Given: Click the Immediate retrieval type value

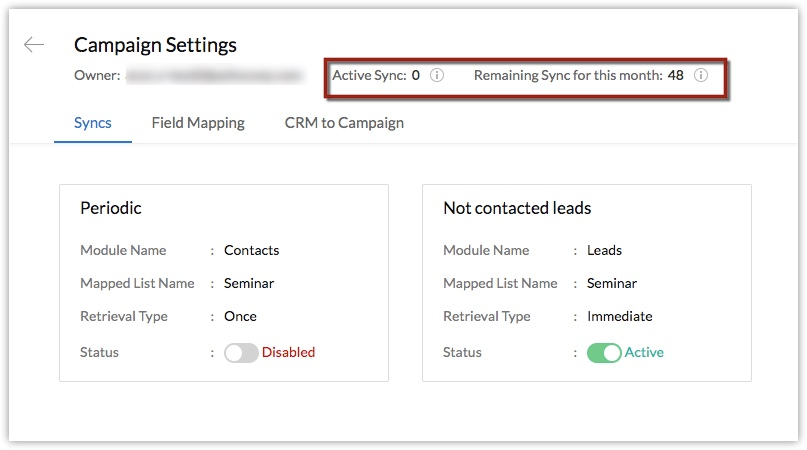Looking at the screenshot, I should (619, 316).
